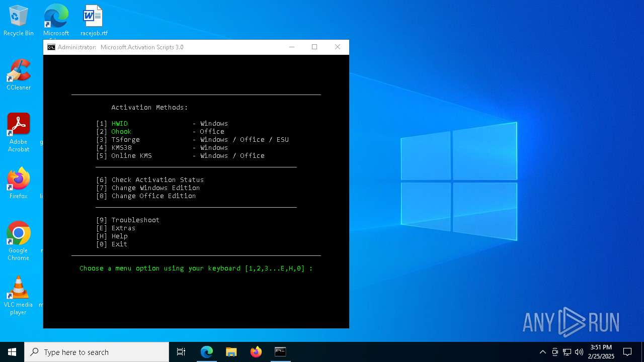Image resolution: width=644 pixels, height=362 pixels.
Task: Click the Exit option text
Action: click(x=119, y=244)
